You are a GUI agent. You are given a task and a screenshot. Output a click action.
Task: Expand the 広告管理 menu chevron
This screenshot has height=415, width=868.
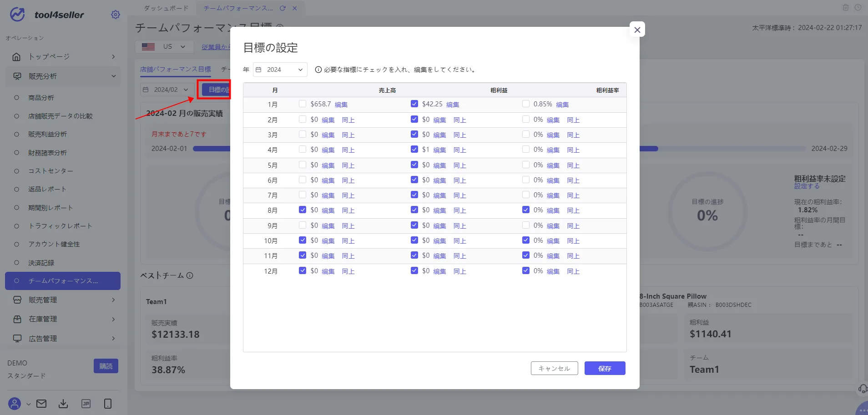[113, 338]
